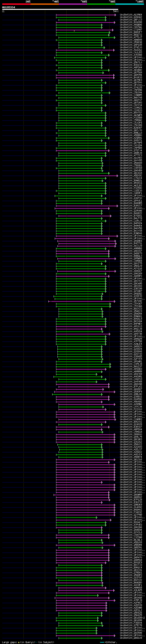Click the UniRef100_Q6C618 label
This screenshot has width=146, height=644.
point(131,173)
